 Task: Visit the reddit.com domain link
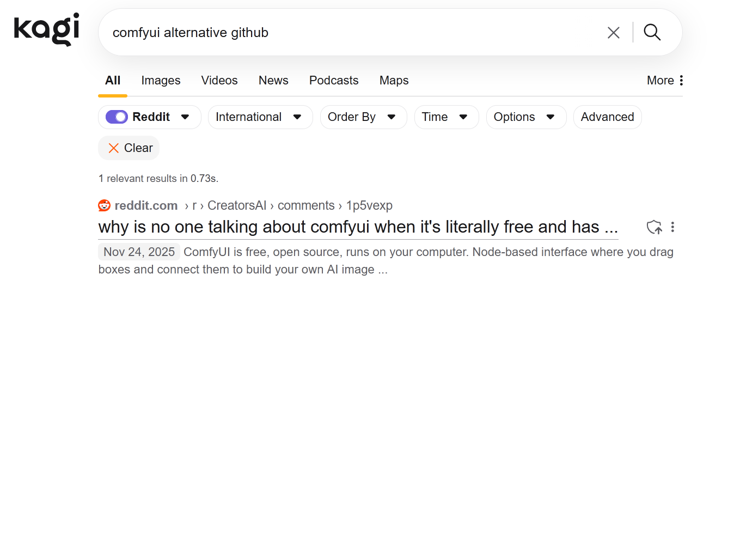146,205
